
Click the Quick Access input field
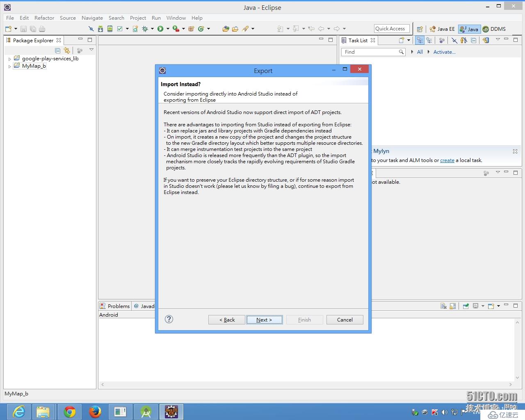click(x=392, y=29)
